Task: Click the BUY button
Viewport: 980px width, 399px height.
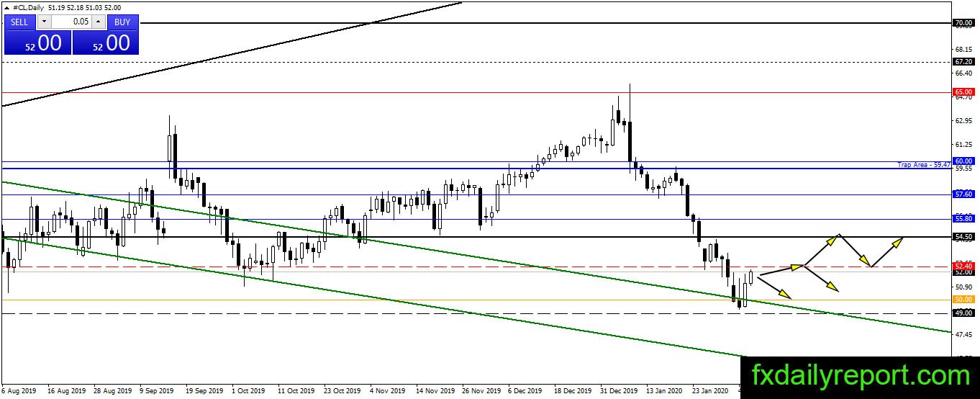Action: [x=122, y=22]
